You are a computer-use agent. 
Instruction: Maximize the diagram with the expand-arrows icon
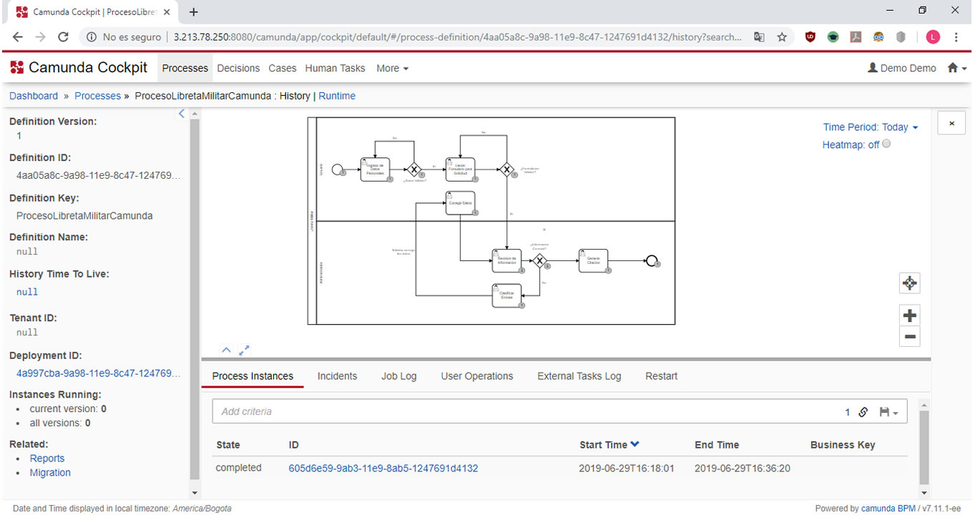point(245,350)
